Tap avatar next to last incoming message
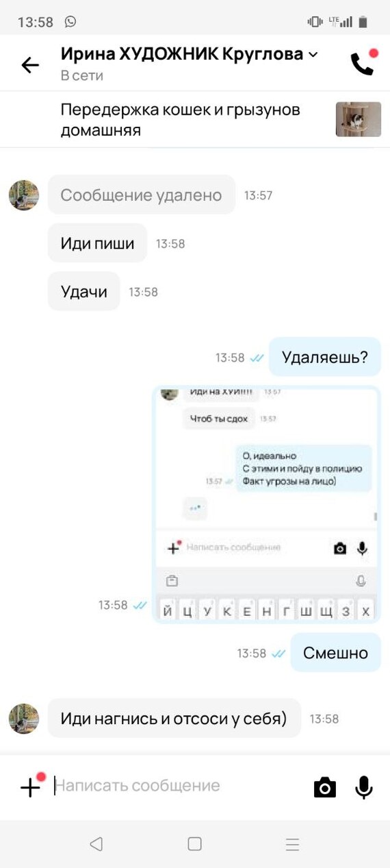 (23, 719)
